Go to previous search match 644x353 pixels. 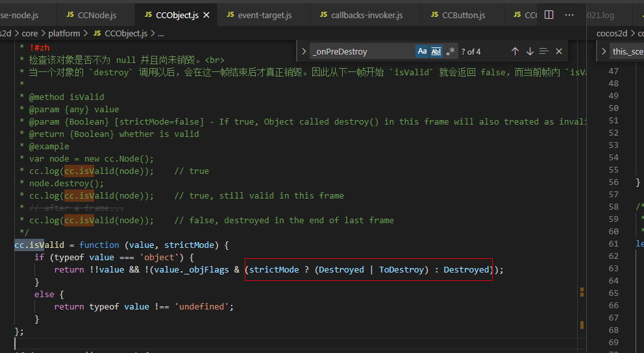click(515, 51)
